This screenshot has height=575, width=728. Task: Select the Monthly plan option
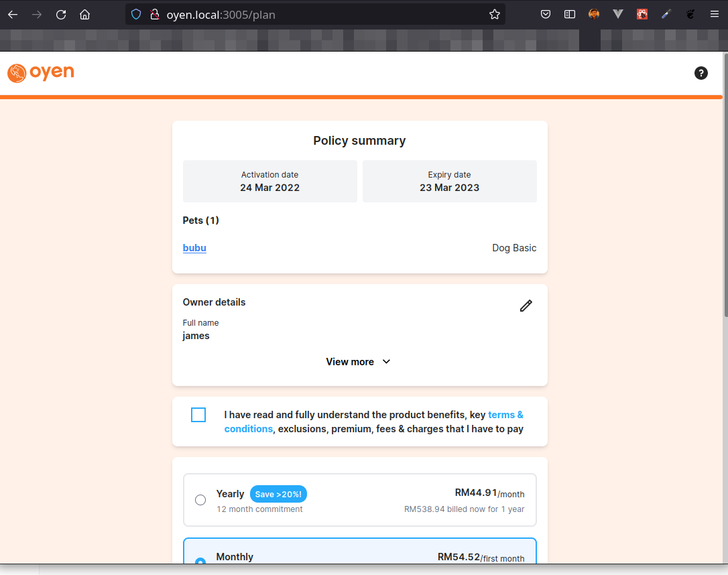[200, 560]
